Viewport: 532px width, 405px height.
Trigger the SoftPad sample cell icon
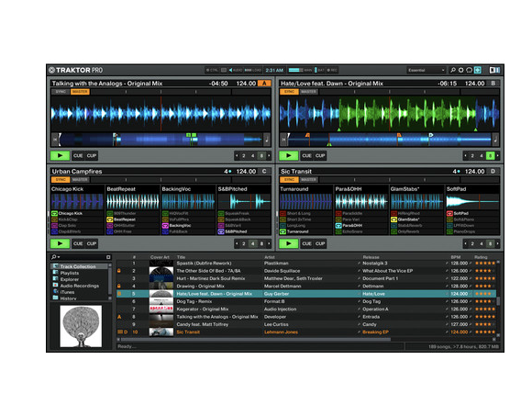click(449, 213)
